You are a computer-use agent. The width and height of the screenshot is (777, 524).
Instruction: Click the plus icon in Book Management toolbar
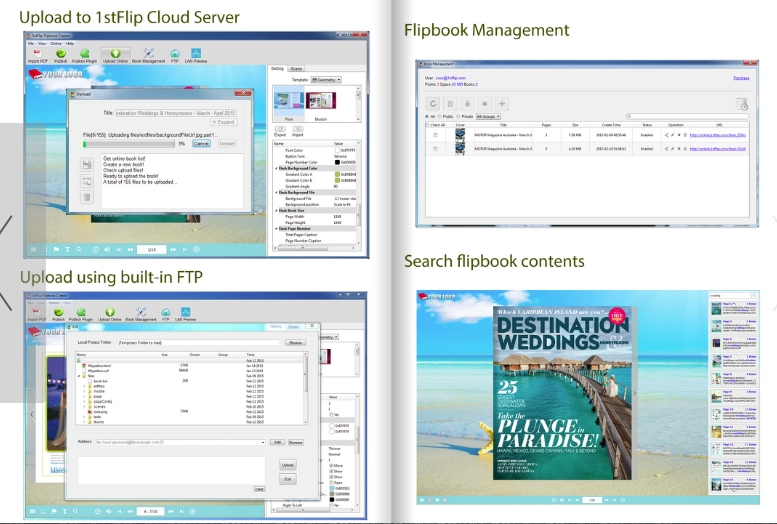[502, 103]
